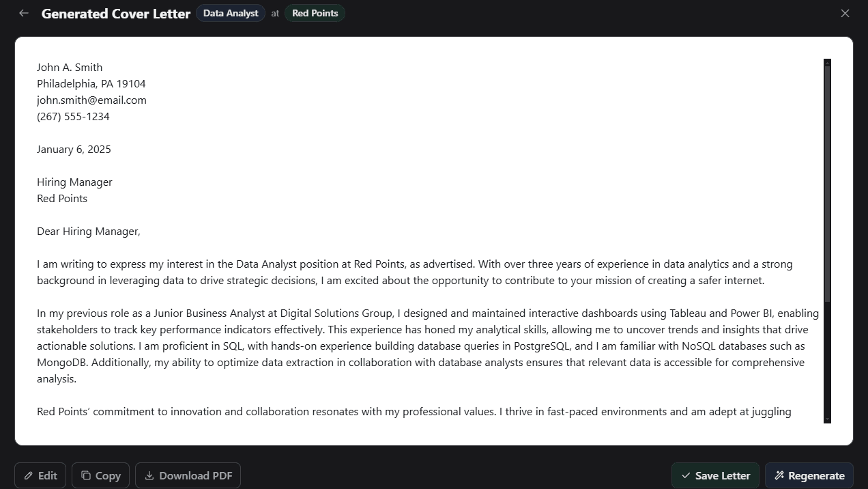Click the john.smith@email.com line
The width and height of the screenshot is (868, 489).
pyautogui.click(x=91, y=100)
